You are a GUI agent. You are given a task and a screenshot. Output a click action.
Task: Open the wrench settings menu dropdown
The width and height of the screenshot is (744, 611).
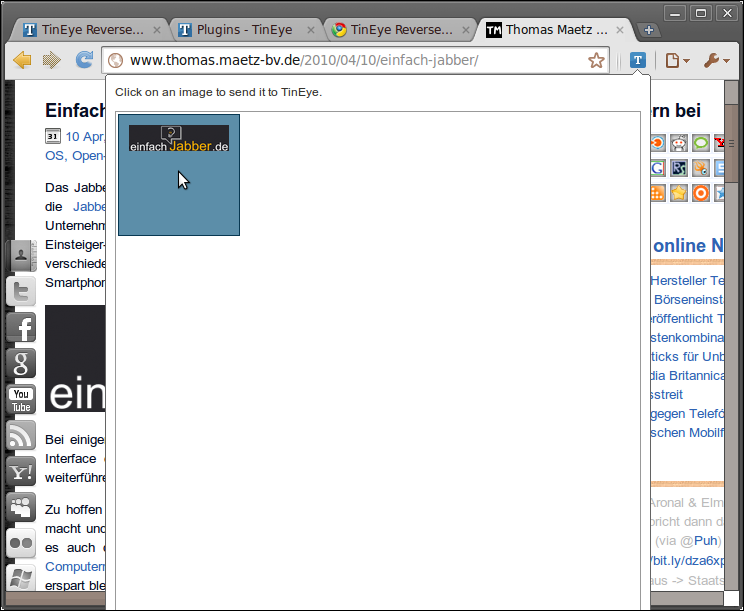coord(716,60)
